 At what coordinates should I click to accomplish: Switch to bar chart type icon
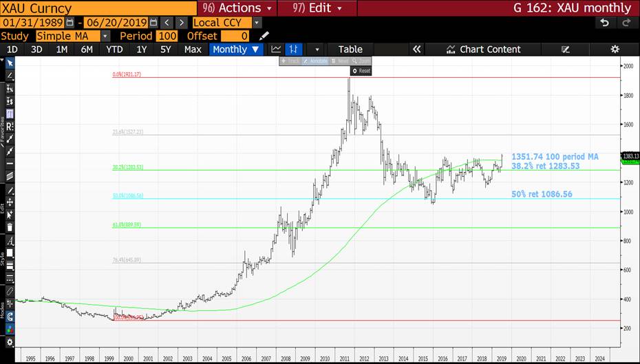[x=293, y=50]
